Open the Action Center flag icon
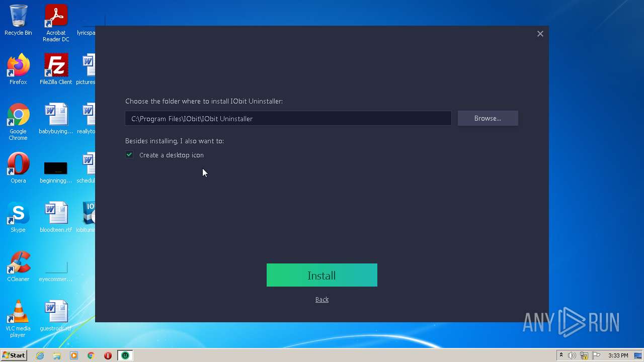Image resolution: width=644 pixels, height=362 pixels. 596,355
